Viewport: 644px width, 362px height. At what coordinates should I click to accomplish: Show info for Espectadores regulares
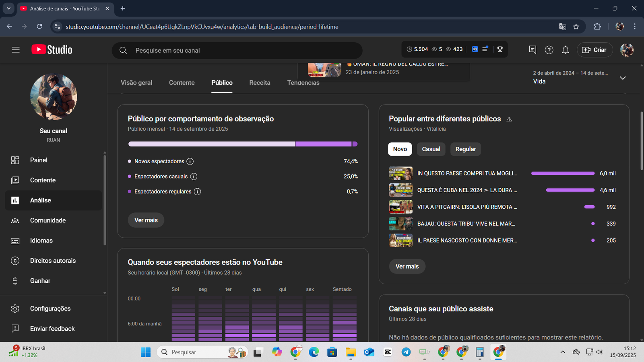197,191
